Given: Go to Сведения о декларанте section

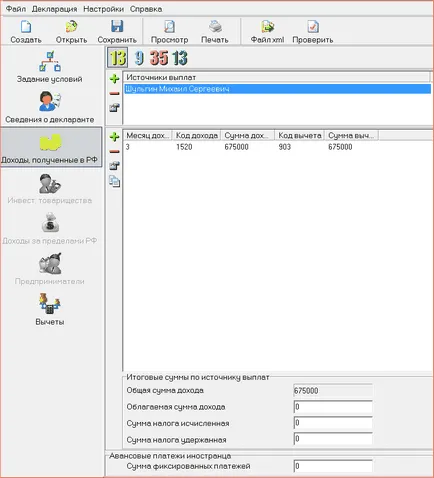Looking at the screenshot, I should pos(50,107).
